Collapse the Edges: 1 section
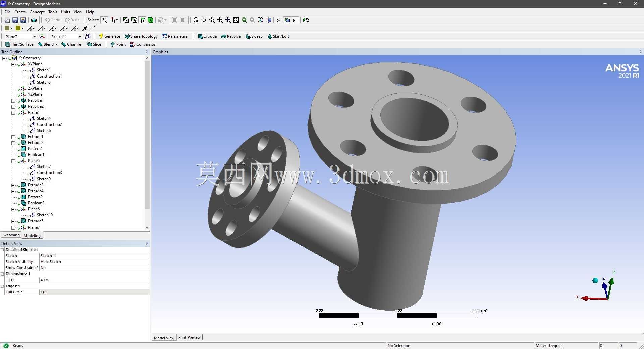Viewport: 644px width, 349px height. point(2,286)
